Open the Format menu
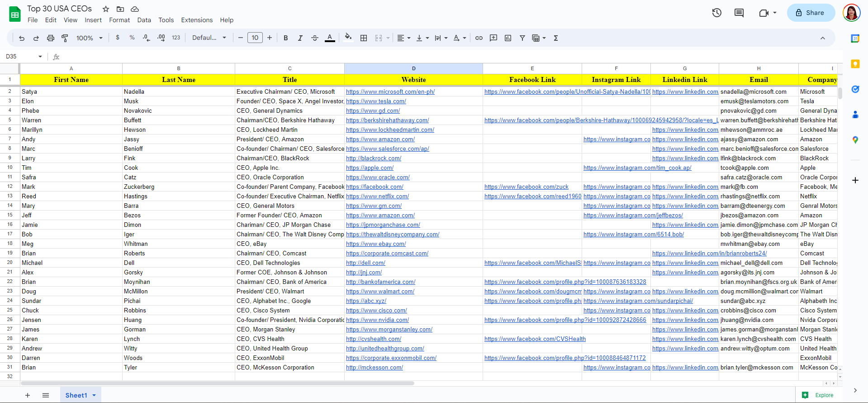Viewport: 868px width, 403px height. (119, 20)
